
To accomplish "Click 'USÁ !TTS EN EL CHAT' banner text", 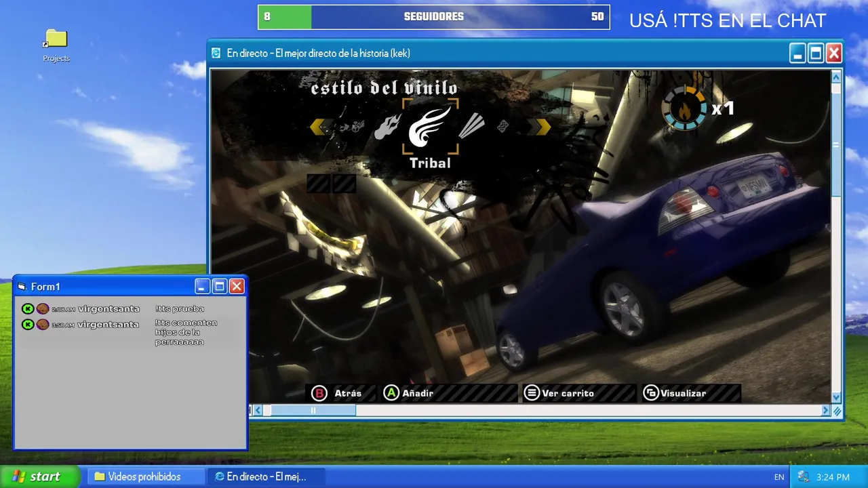I will 728,21.
